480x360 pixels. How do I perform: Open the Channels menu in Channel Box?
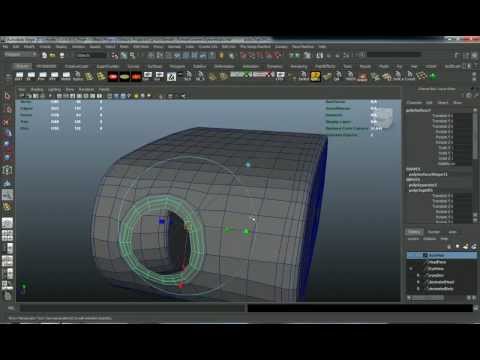pyautogui.click(x=414, y=103)
